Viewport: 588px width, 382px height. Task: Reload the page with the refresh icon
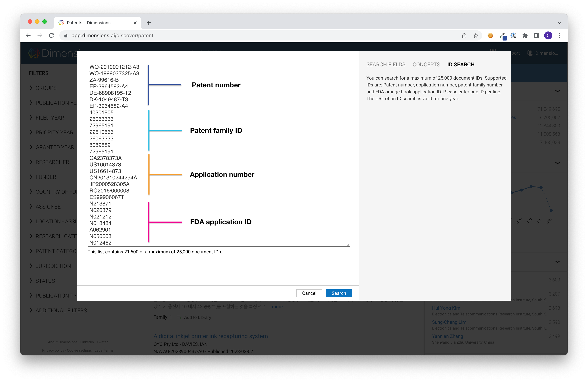point(51,35)
